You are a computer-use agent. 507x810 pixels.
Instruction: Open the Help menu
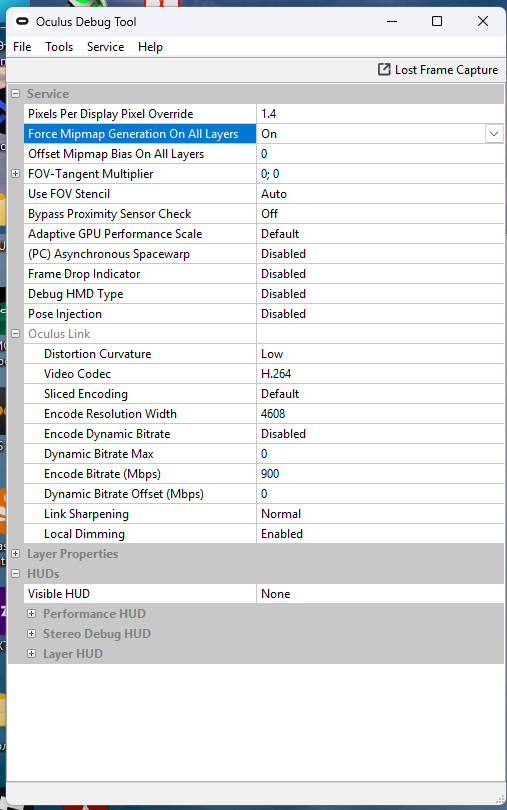pos(150,47)
